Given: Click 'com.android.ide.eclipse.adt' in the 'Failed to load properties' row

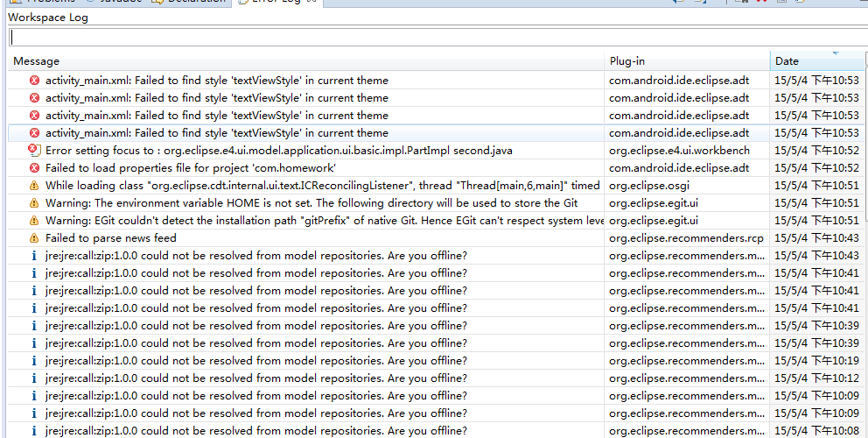Looking at the screenshot, I should click(679, 167).
